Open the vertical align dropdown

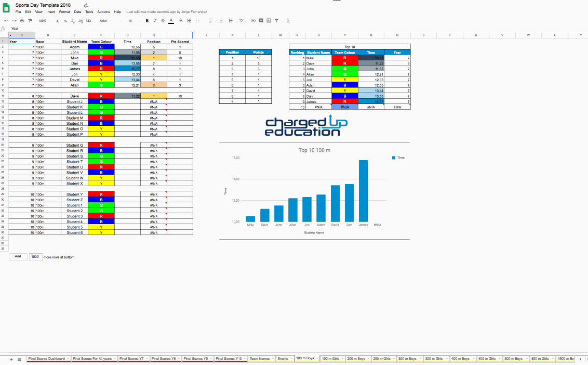[x=222, y=21]
